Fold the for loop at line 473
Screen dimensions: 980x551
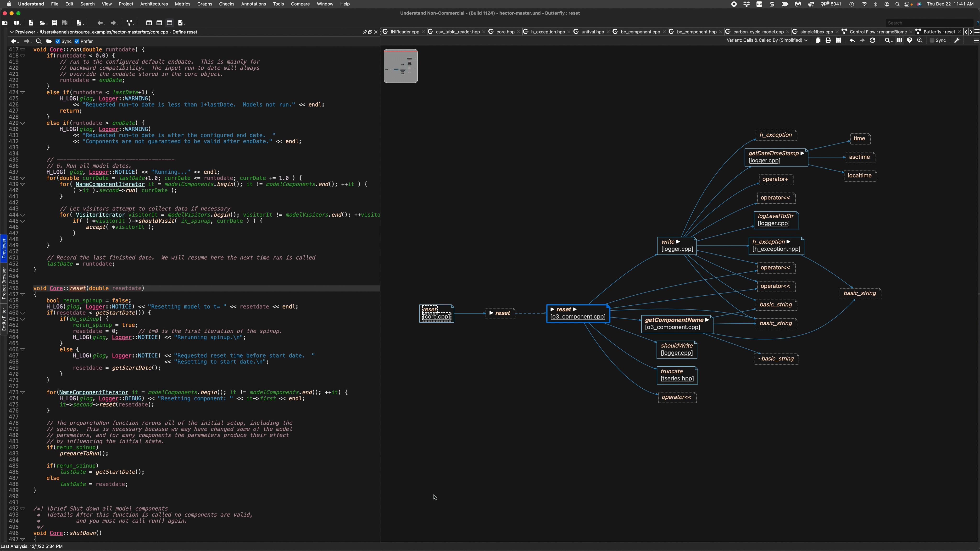point(23,392)
